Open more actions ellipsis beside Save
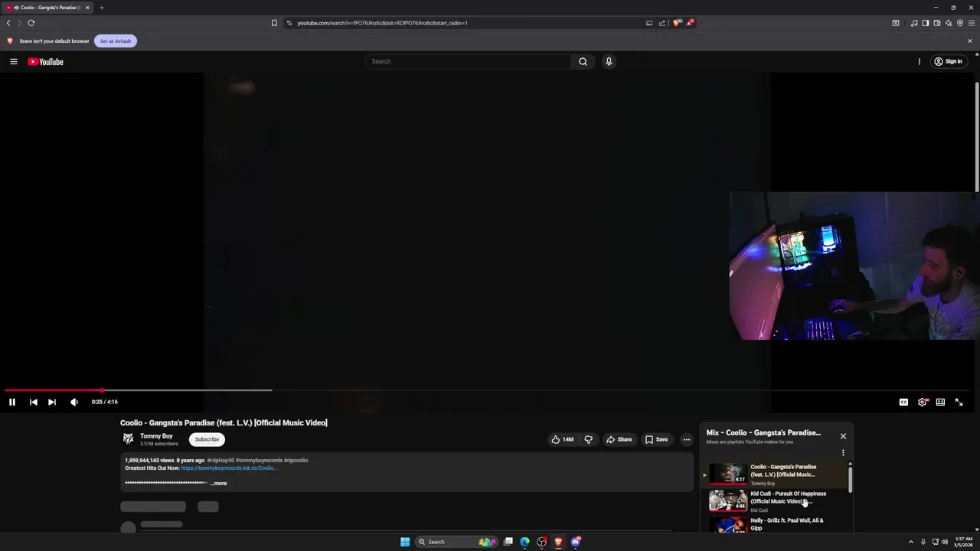Screen dimensions: 980x551 click(686, 439)
